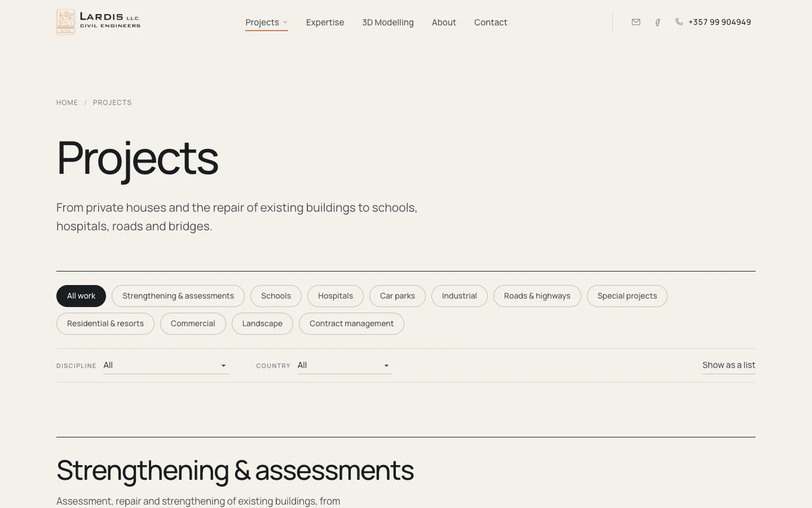Screen dimensions: 812x508
Task: Call the number +357 99 904949
Action: tap(720, 22)
